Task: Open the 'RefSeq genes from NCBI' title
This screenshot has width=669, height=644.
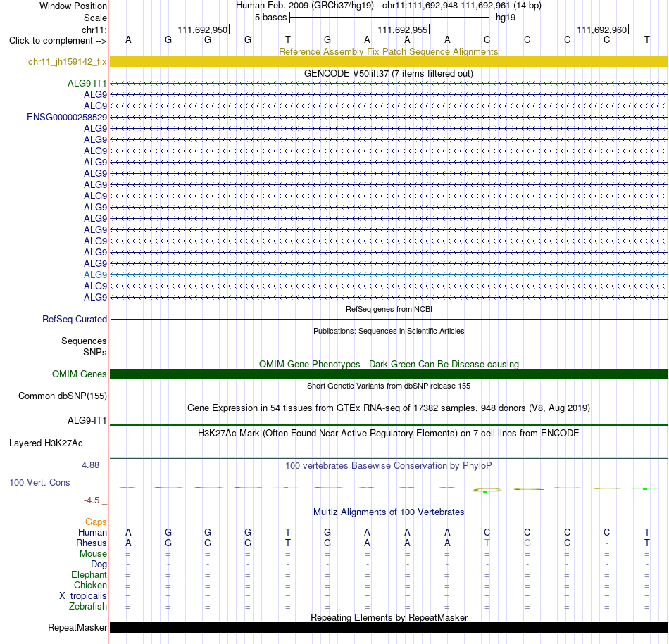Action: click(x=389, y=309)
